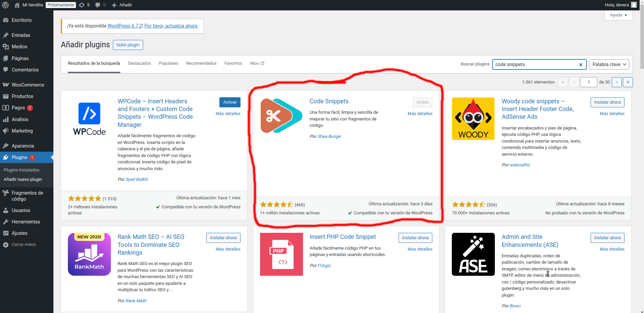The height and width of the screenshot is (313, 644).
Task: Click the Woody woodpecker plugin icon
Action: 473,119
